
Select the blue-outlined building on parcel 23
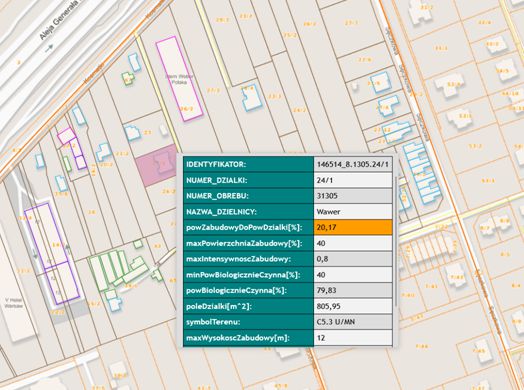pos(132,132)
